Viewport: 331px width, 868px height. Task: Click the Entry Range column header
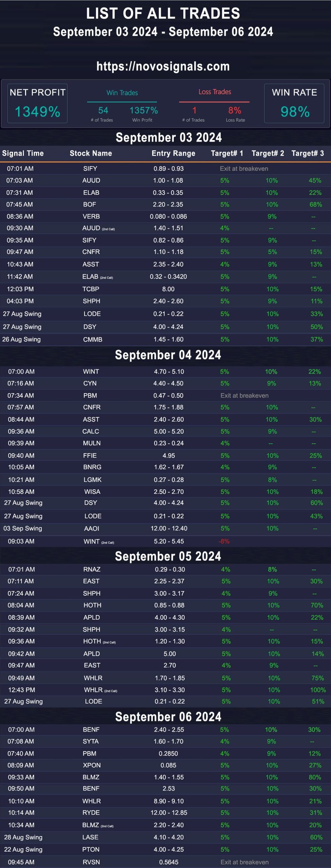point(173,153)
